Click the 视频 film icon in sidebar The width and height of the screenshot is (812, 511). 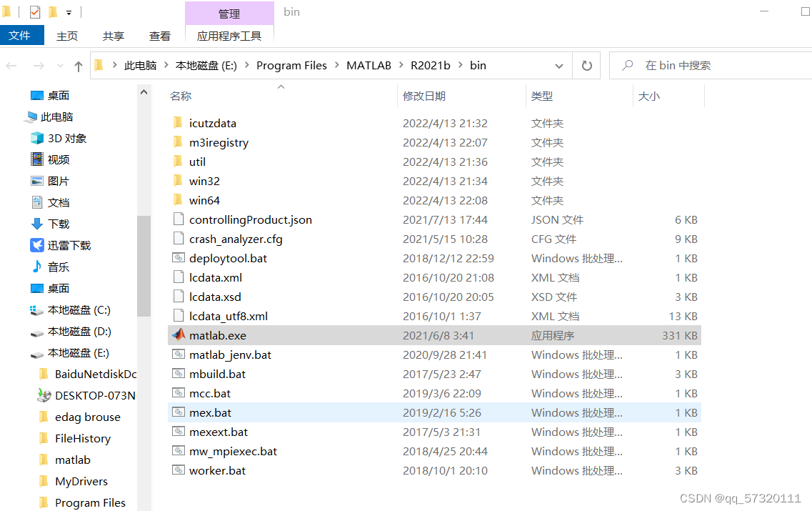pyautogui.click(x=36, y=159)
